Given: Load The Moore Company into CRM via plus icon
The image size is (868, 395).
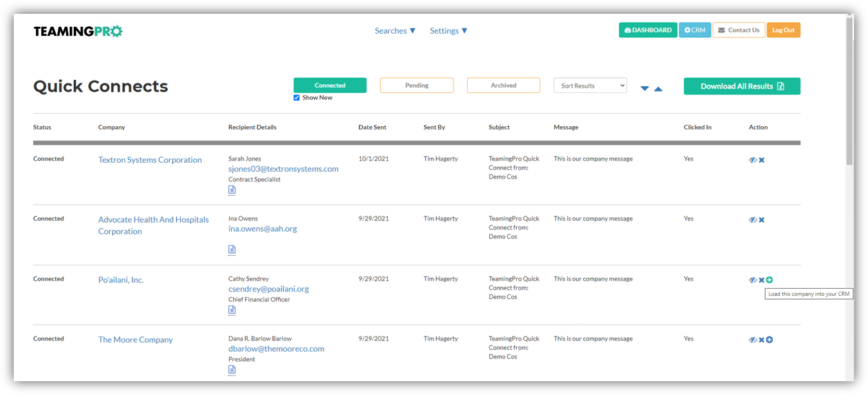Looking at the screenshot, I should coord(769,340).
